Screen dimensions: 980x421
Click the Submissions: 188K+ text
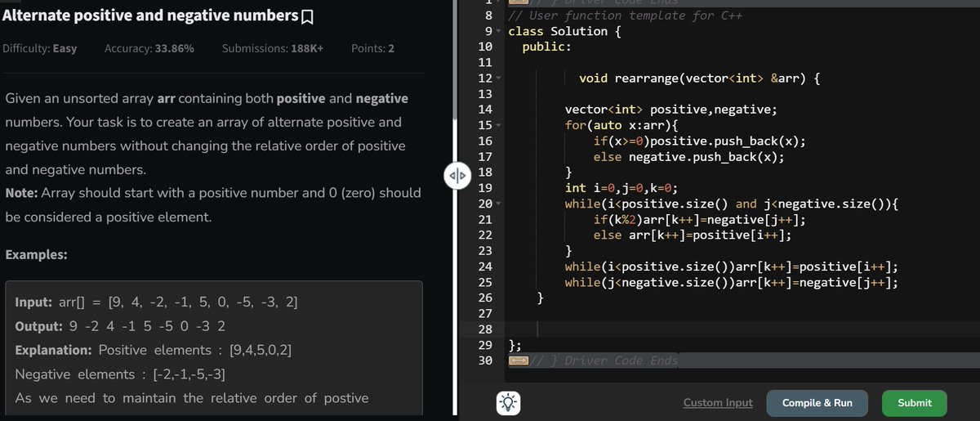tap(273, 48)
